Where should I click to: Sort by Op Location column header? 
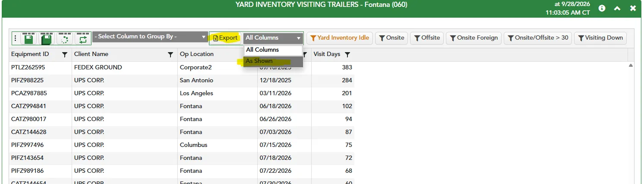(x=197, y=54)
